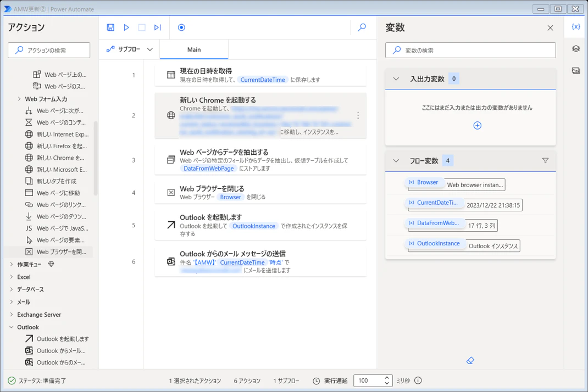Select the Outlook を起動します flow step
Image resolution: width=588 pixels, height=392 pixels.
point(260,225)
